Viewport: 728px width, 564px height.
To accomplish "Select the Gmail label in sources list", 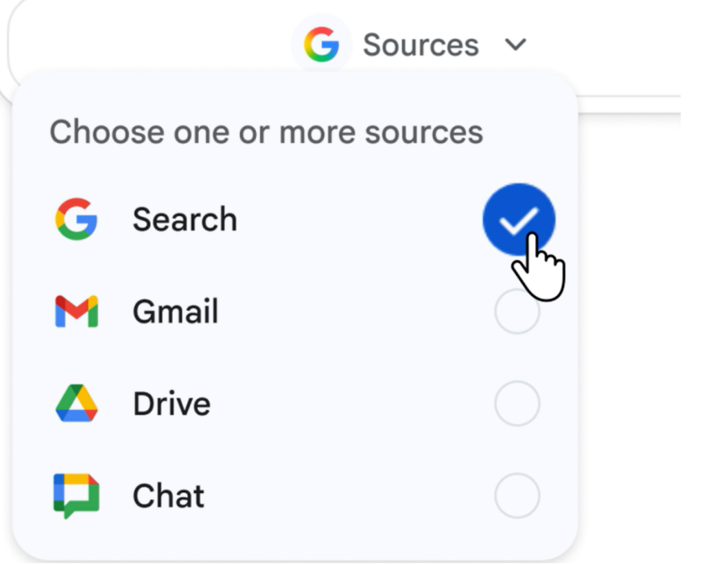I will 175,312.
